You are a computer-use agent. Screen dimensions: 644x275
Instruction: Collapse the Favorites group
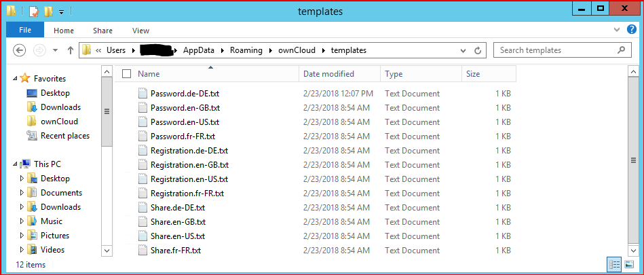(15, 78)
